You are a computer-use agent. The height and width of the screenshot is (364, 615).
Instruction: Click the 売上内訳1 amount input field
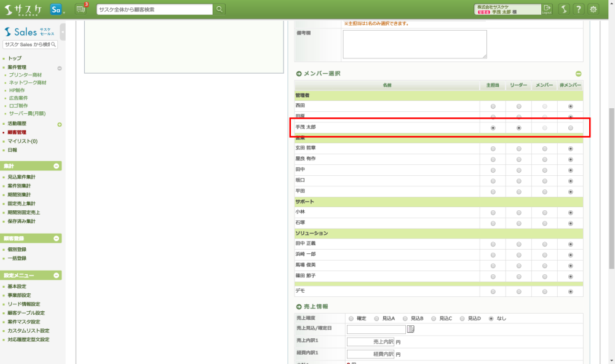[370, 341]
